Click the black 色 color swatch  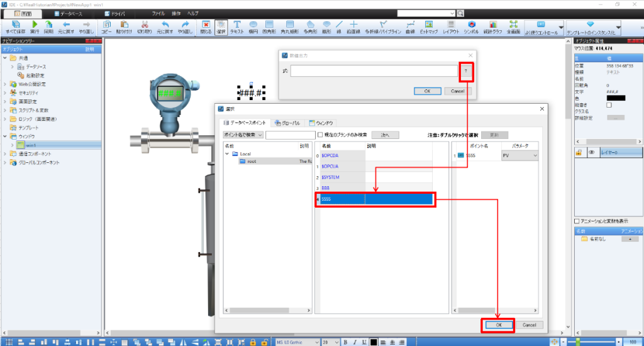[x=616, y=98]
